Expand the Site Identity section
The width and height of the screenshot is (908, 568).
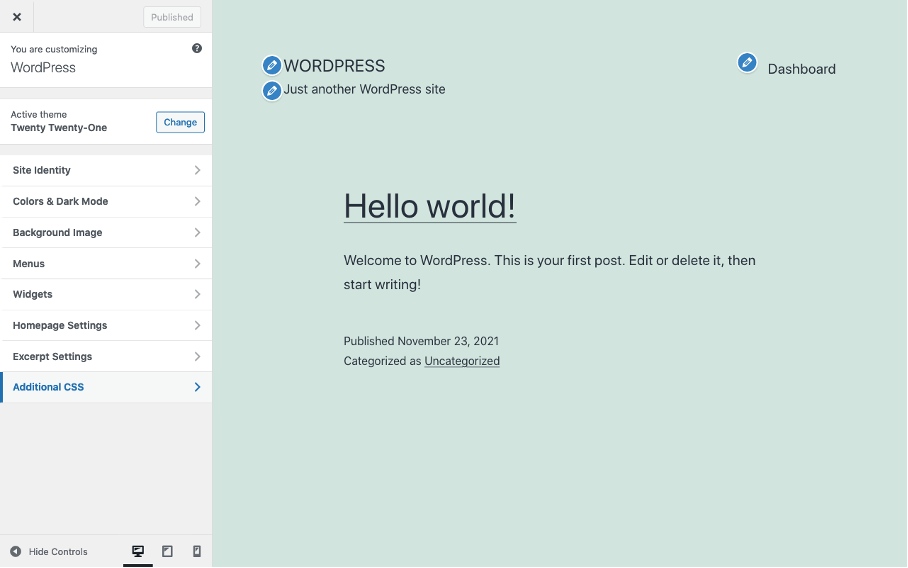click(106, 170)
